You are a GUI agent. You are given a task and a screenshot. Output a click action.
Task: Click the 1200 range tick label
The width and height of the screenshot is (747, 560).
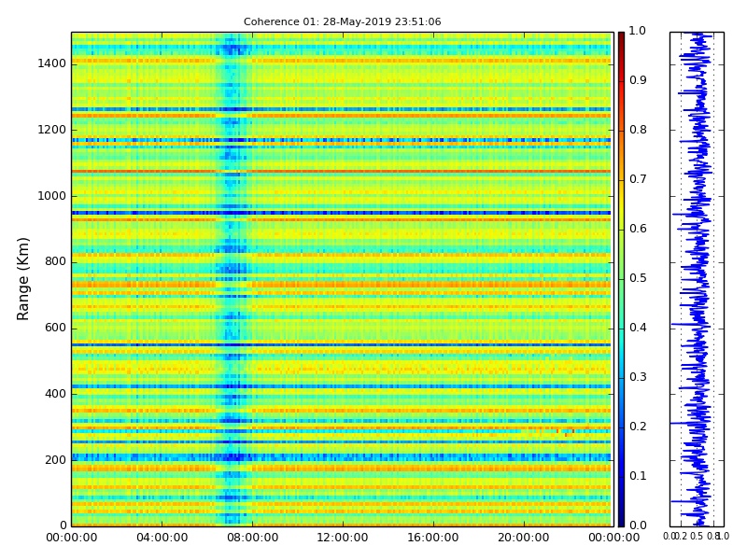click(52, 130)
